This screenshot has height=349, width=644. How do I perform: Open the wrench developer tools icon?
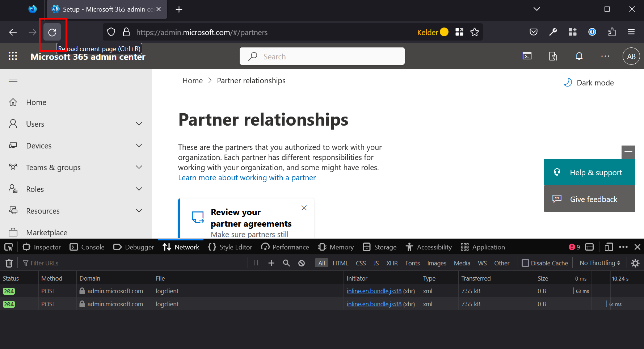[x=553, y=32]
